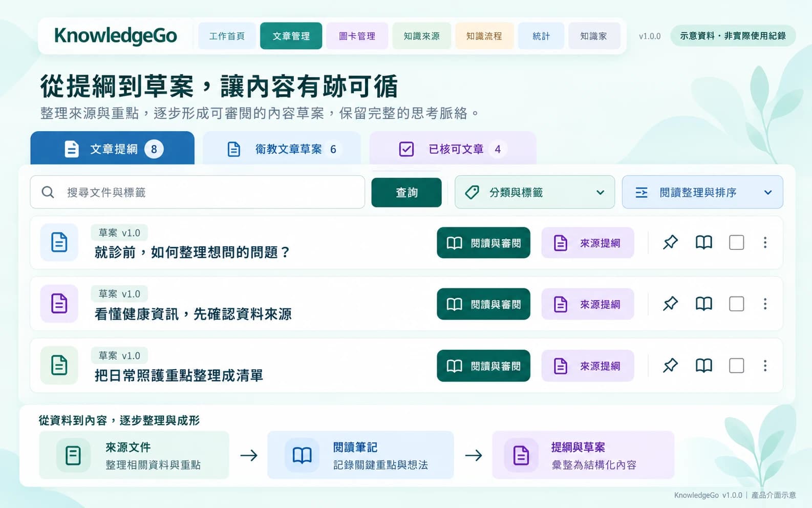Click the 查詢 button
This screenshot has width=812, height=508.
[x=407, y=193]
